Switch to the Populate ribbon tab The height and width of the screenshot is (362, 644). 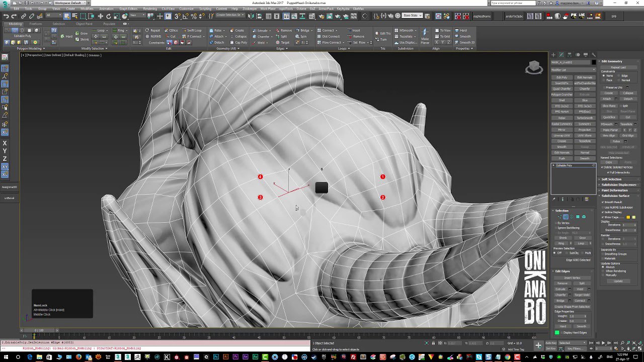pyautogui.click(x=109, y=24)
